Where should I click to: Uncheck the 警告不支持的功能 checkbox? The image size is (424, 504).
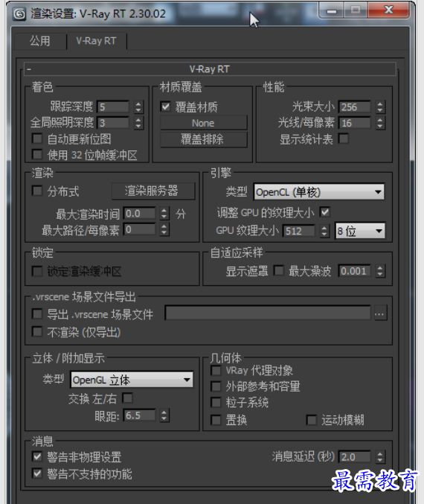37,473
